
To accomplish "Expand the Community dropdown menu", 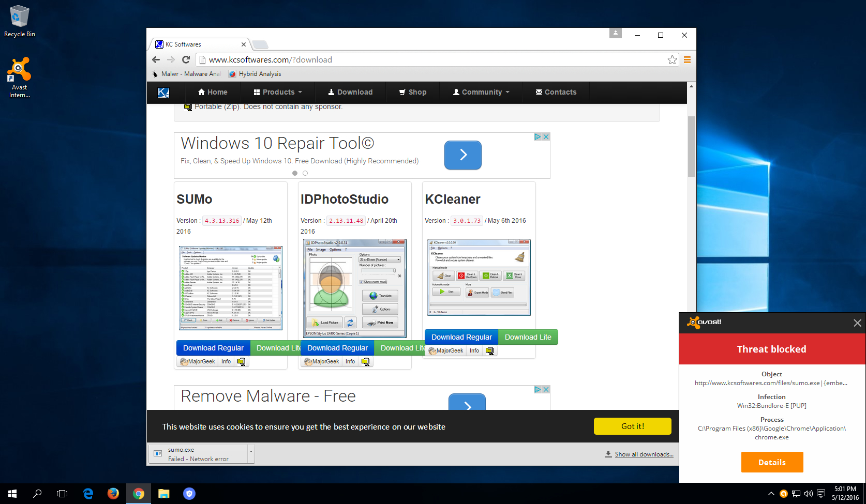I will click(x=481, y=92).
